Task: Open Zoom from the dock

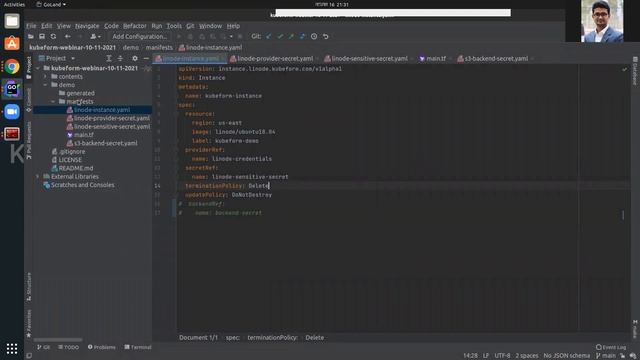Action: tap(12, 111)
